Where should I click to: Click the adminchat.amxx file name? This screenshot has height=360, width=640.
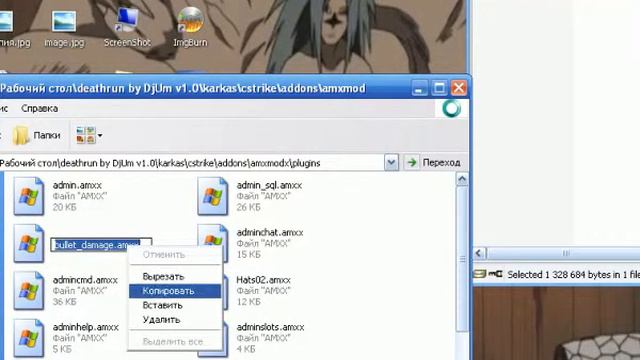click(270, 233)
